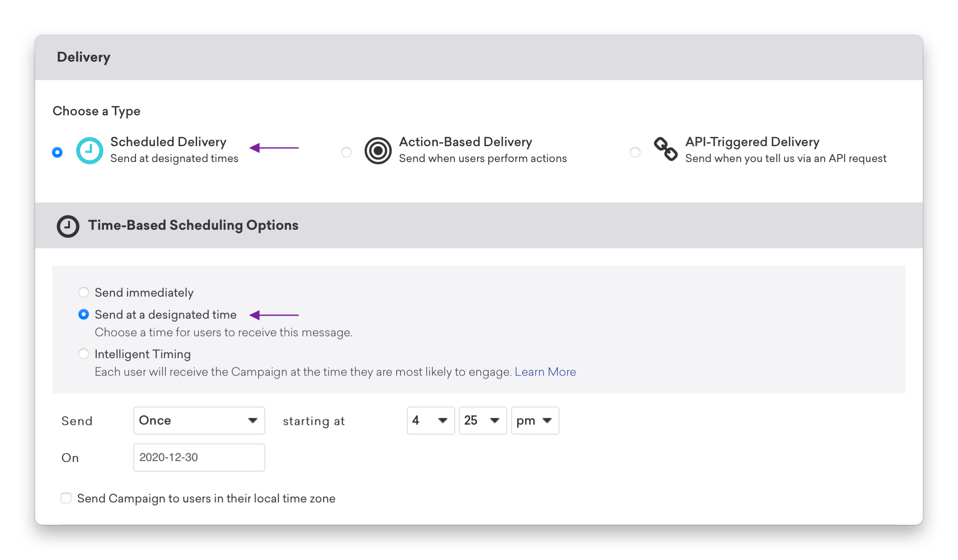Open the hour dropdown showing 4
The width and height of the screenshot is (958, 560).
click(x=431, y=420)
